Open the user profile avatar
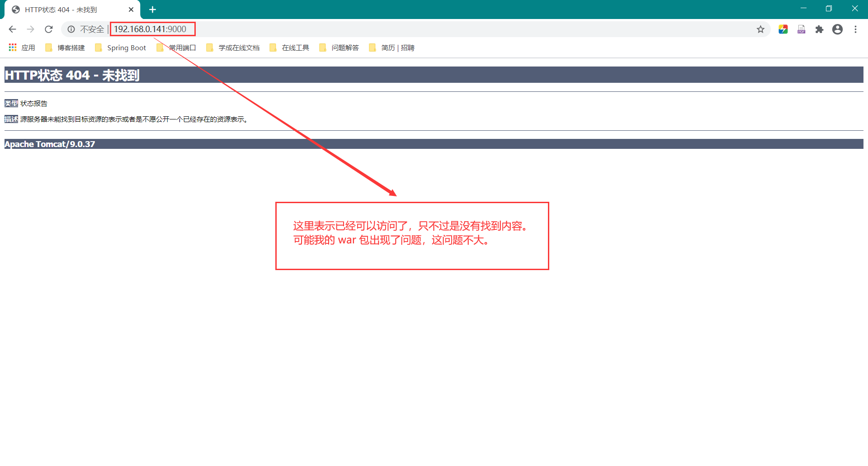The image size is (868, 466). click(x=837, y=29)
